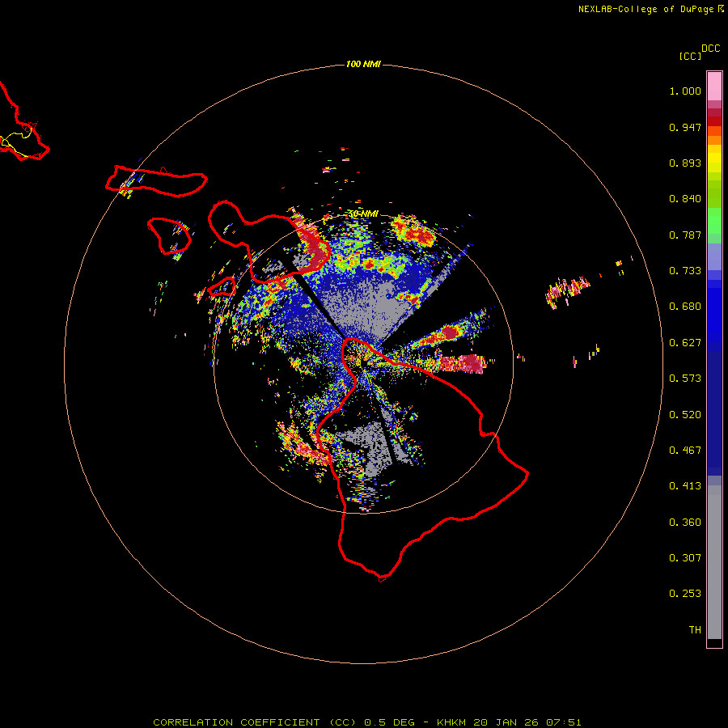Click the [CC] units label

tap(690, 56)
